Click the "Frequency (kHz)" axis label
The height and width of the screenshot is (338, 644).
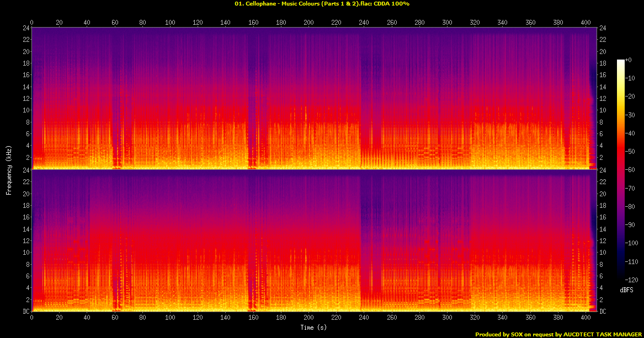click(x=9, y=170)
